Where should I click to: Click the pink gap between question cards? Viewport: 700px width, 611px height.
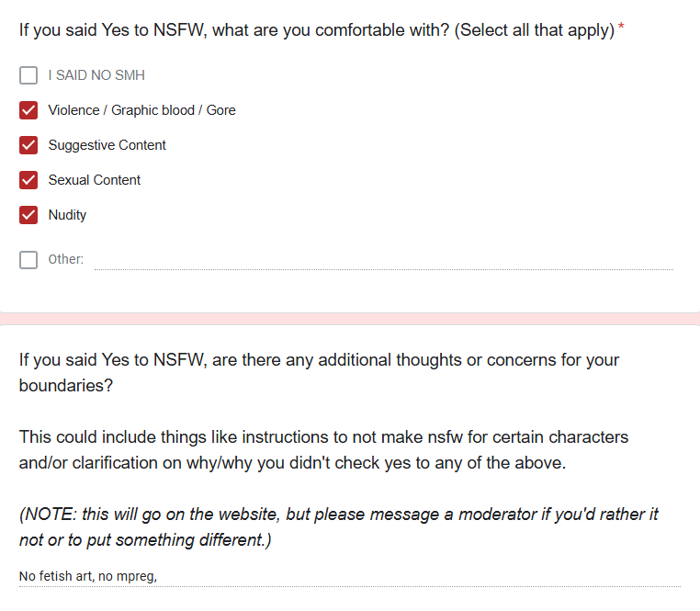click(x=350, y=319)
